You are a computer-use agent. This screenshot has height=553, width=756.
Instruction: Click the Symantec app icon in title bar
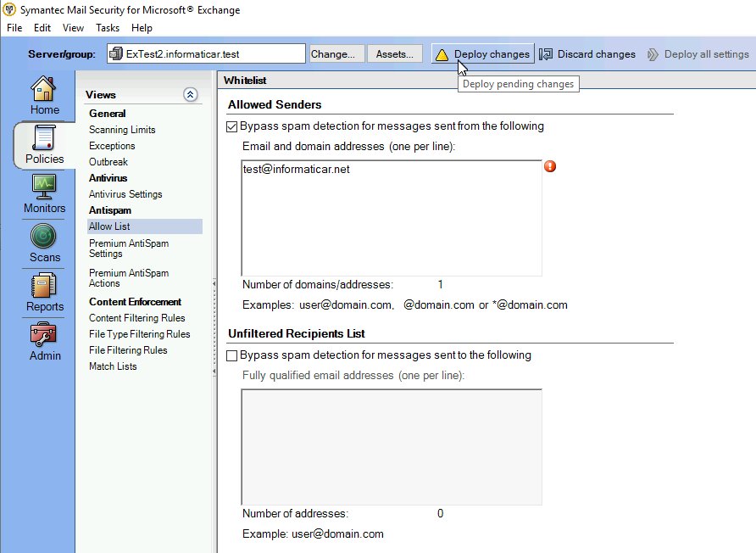point(9,9)
